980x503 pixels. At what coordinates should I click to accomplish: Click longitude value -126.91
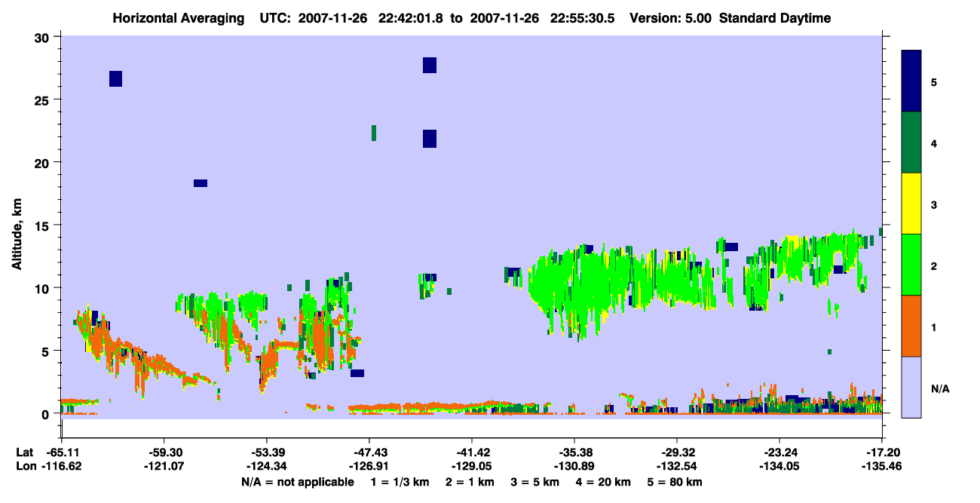[x=369, y=467]
